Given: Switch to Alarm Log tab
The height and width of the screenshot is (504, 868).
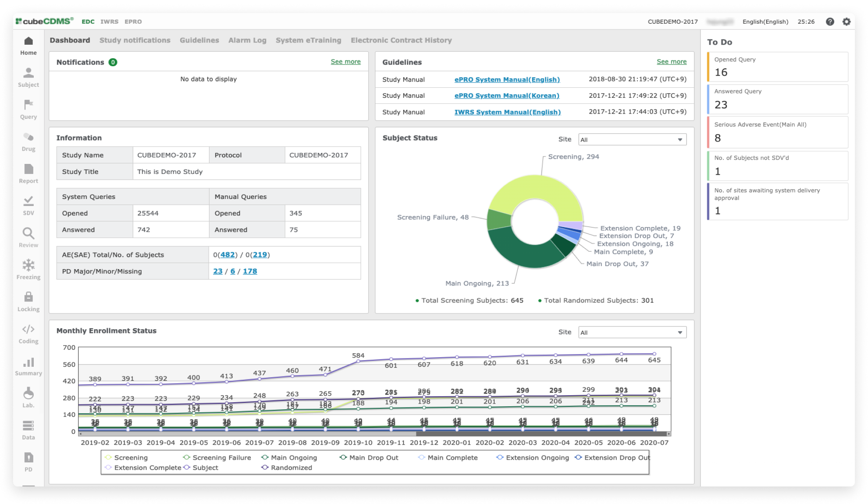Looking at the screenshot, I should (247, 40).
